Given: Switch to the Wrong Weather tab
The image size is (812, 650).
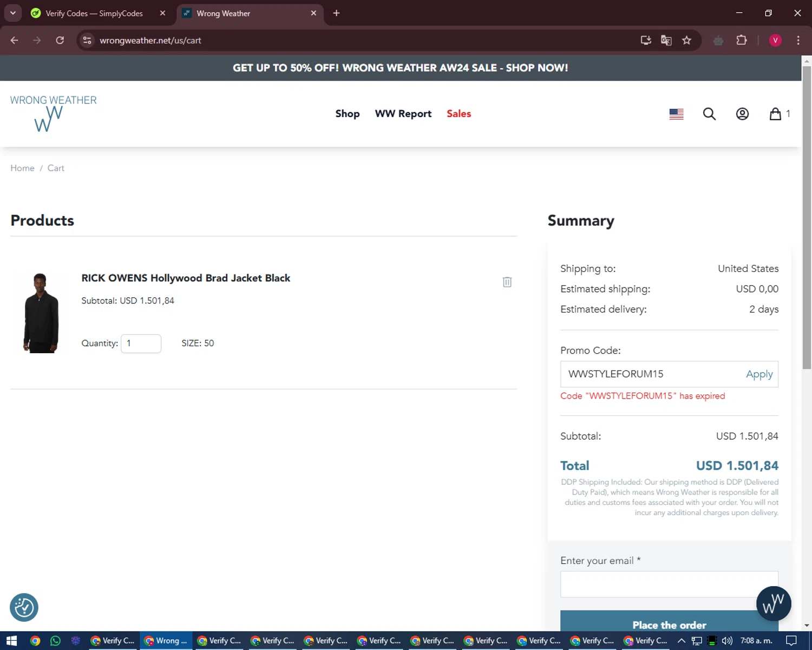Looking at the screenshot, I should pyautogui.click(x=250, y=13).
